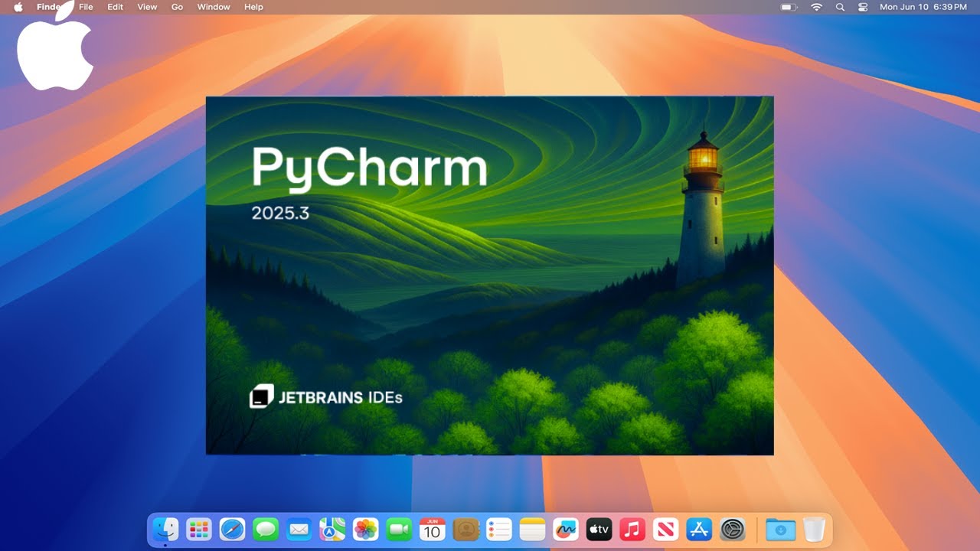Launch the Apple TV app in the Dock
The height and width of the screenshot is (551, 980).
point(599,529)
